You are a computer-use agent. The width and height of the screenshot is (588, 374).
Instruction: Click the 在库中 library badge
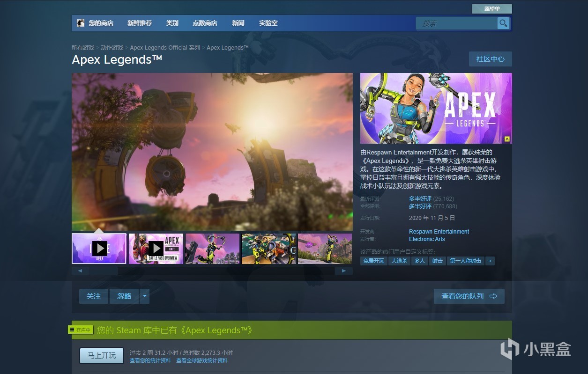(x=81, y=330)
